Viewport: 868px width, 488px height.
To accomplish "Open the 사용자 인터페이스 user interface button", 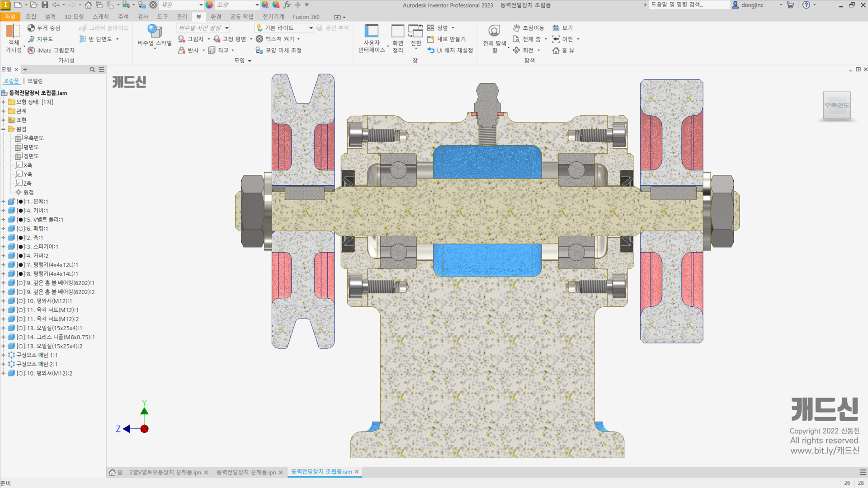I will tap(372, 38).
